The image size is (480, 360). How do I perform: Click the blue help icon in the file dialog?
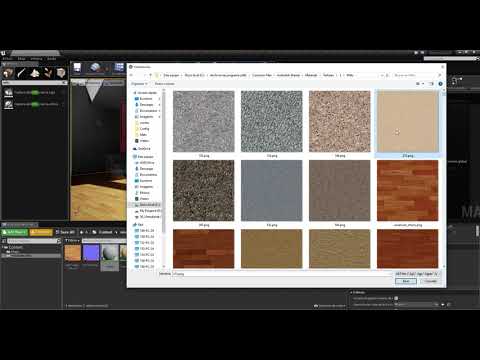[440, 84]
